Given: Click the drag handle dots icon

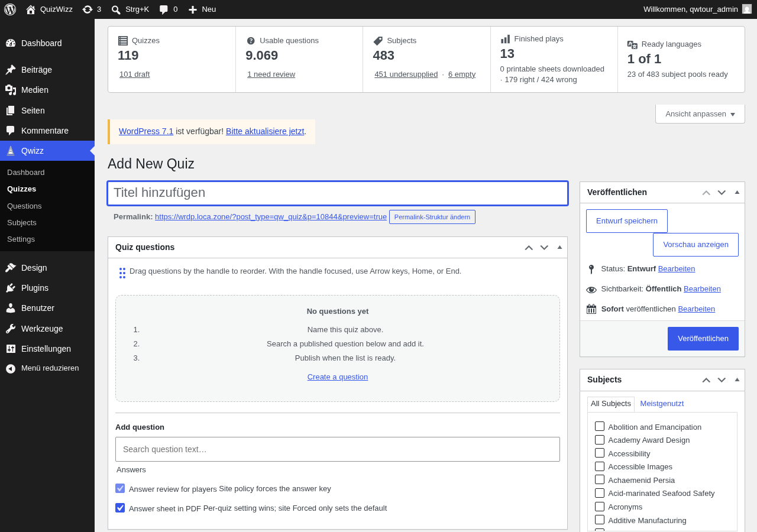Looking at the screenshot, I should [122, 273].
